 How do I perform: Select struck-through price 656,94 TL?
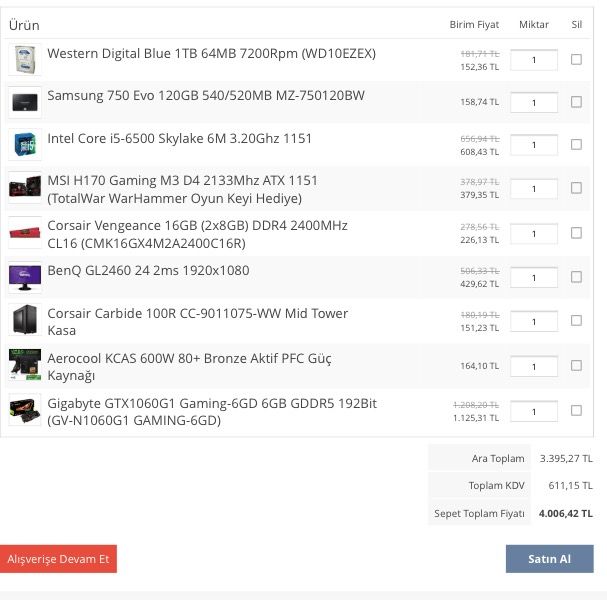point(480,139)
